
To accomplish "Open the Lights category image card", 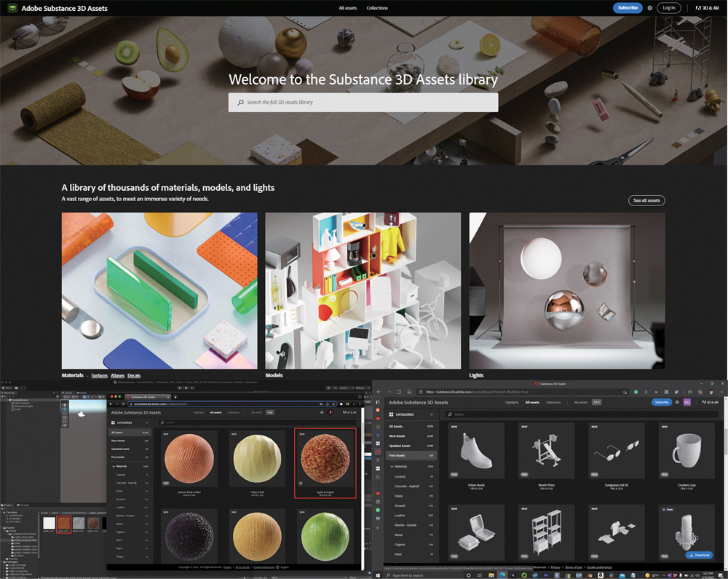I will tap(567, 291).
